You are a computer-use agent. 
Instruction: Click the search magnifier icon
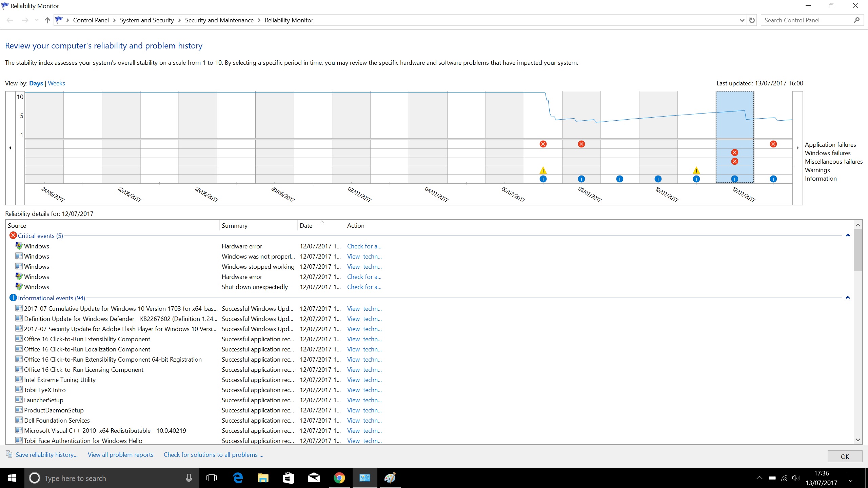[856, 20]
